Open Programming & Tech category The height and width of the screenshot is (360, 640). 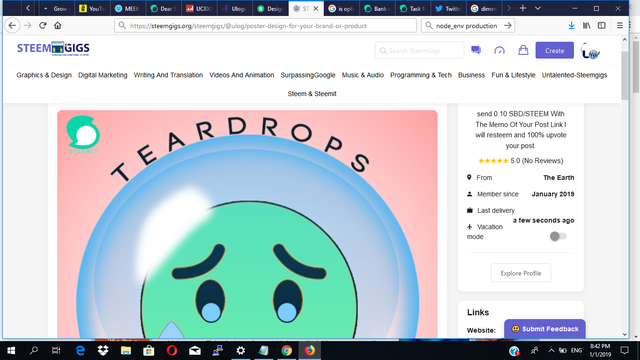click(x=421, y=75)
